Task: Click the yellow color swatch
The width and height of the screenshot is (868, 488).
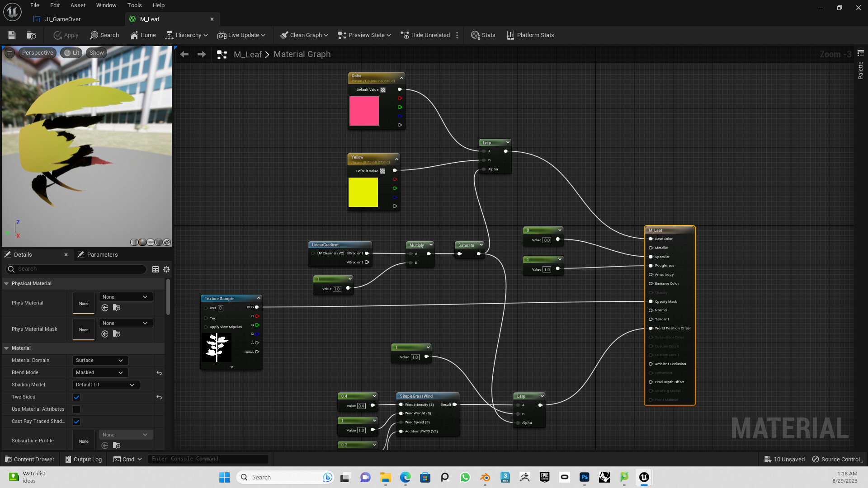Action: coord(363,192)
